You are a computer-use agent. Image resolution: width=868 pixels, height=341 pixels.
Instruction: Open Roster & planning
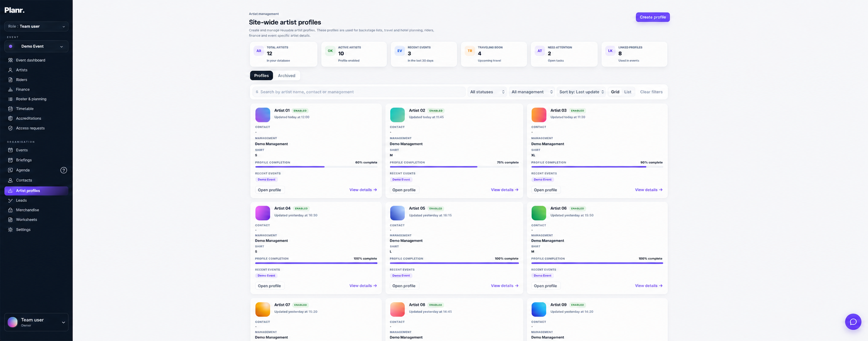36,99
